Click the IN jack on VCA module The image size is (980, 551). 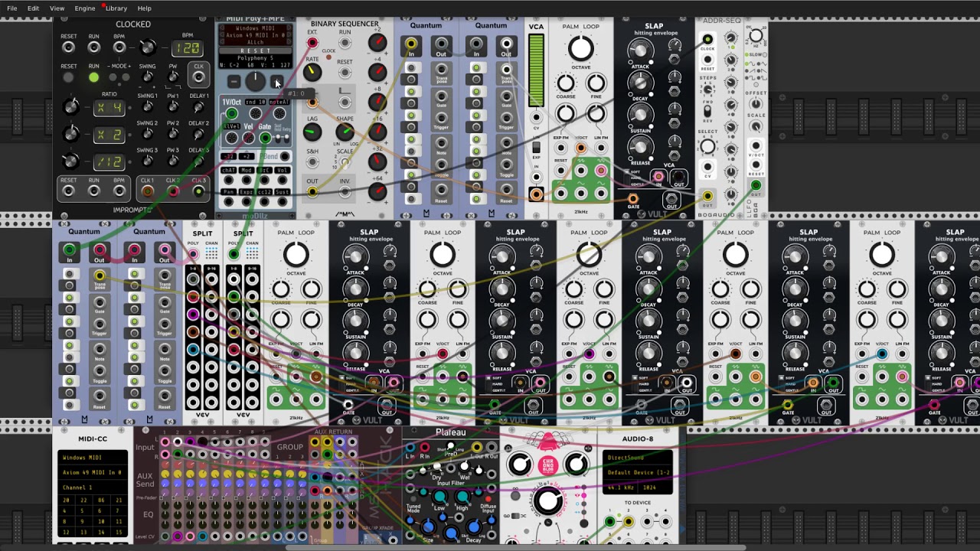point(536,177)
